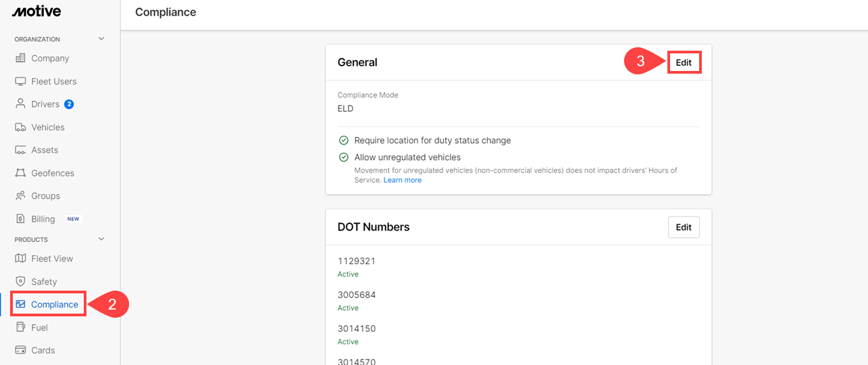Screen dimensions: 868x365
Task: Click the Fuel pump icon
Action: coord(20,327)
